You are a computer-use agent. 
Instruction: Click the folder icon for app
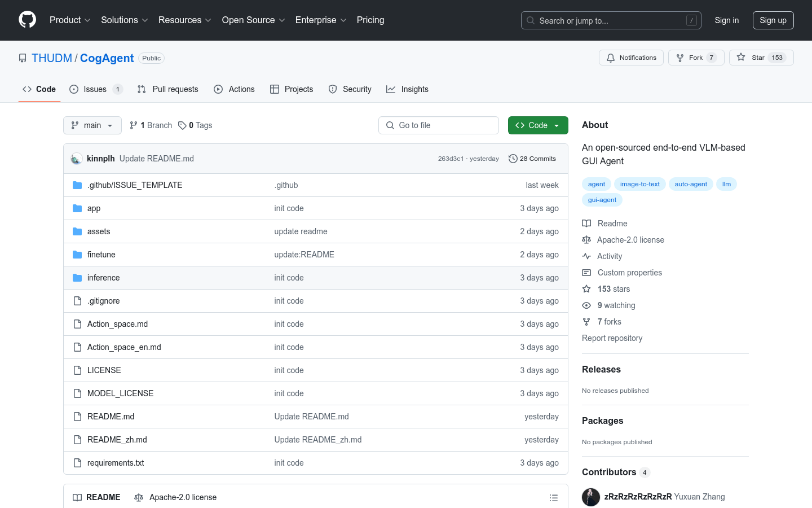click(77, 208)
